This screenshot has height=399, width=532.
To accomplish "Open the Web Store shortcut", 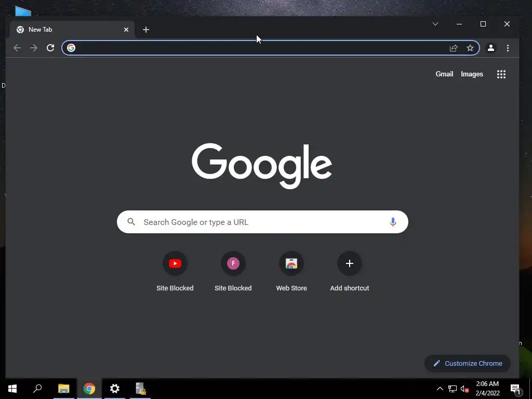I will 291,271.
